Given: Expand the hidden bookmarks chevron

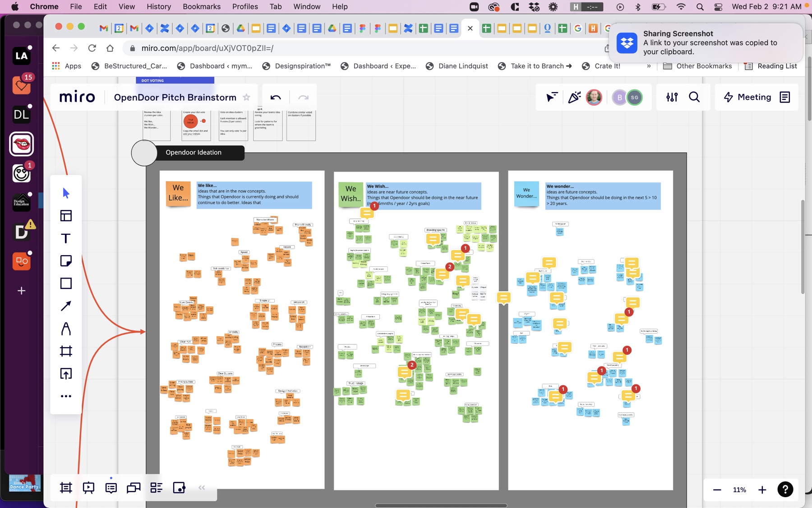Looking at the screenshot, I should 649,66.
